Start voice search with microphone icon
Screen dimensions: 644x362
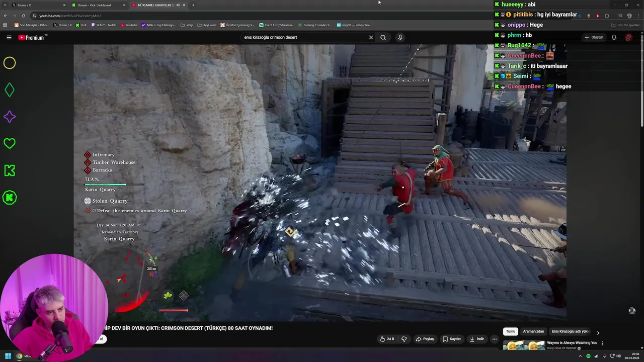click(400, 37)
